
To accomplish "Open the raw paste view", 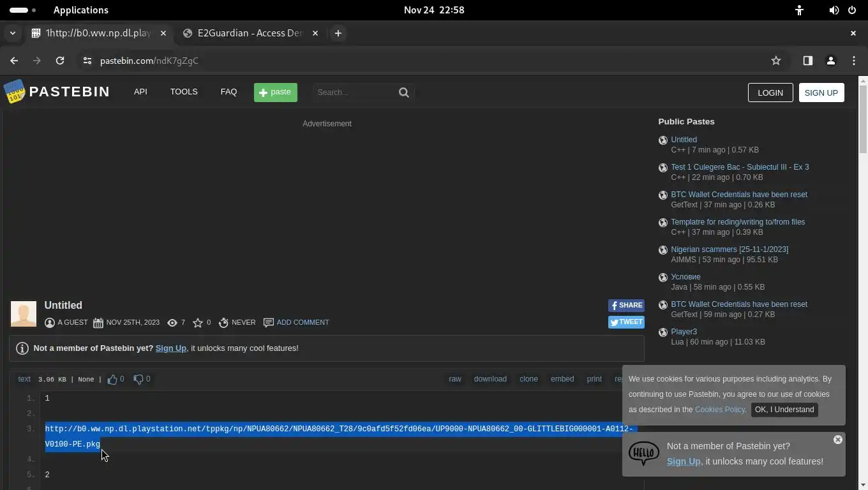I will point(455,379).
